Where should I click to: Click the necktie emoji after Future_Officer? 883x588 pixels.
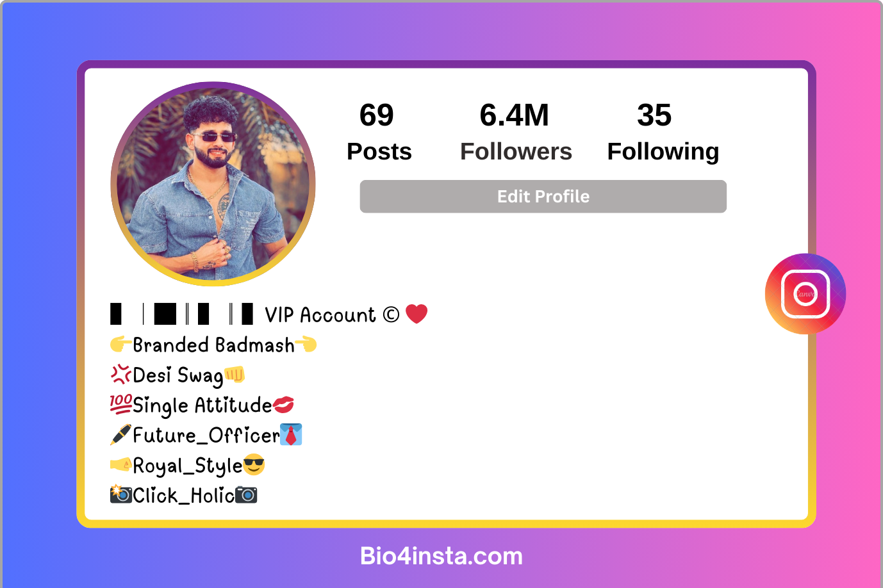pyautogui.click(x=291, y=434)
